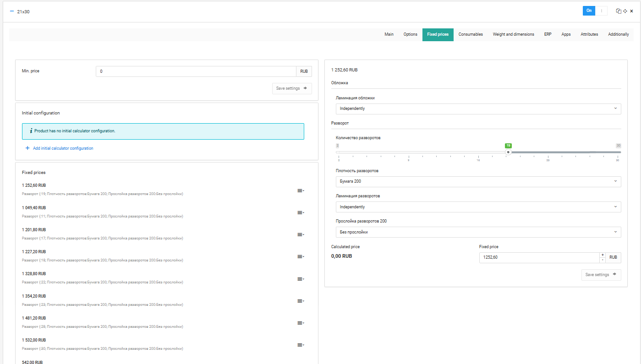This screenshot has width=641, height=364.
Task: Open the action menu for 1 328,80 RUB price
Action: pos(301,279)
